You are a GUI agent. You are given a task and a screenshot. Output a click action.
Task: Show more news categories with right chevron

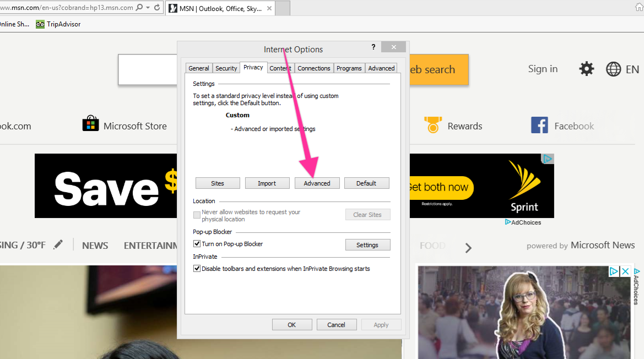tap(468, 248)
